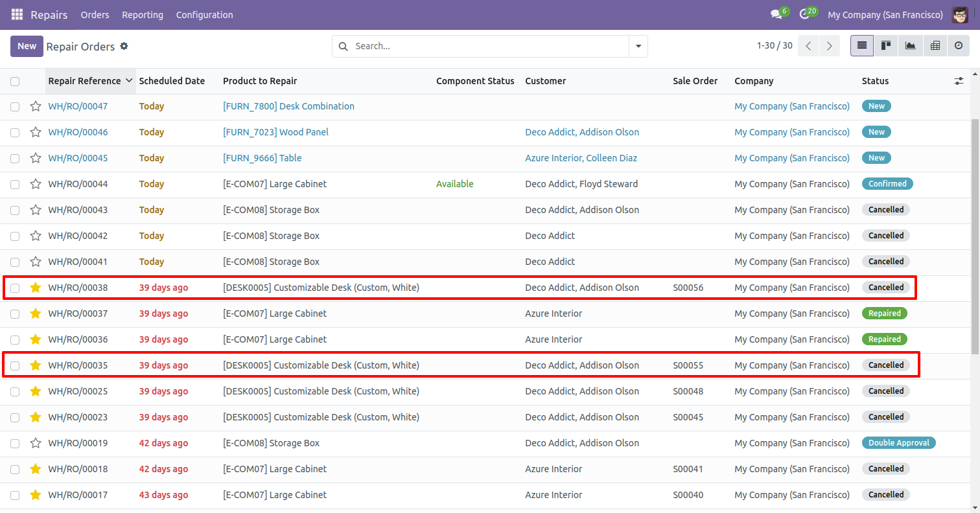Open the Azure Interior, Colleen Diaz link
Viewport: 980px width, 513px height.
[581, 158]
